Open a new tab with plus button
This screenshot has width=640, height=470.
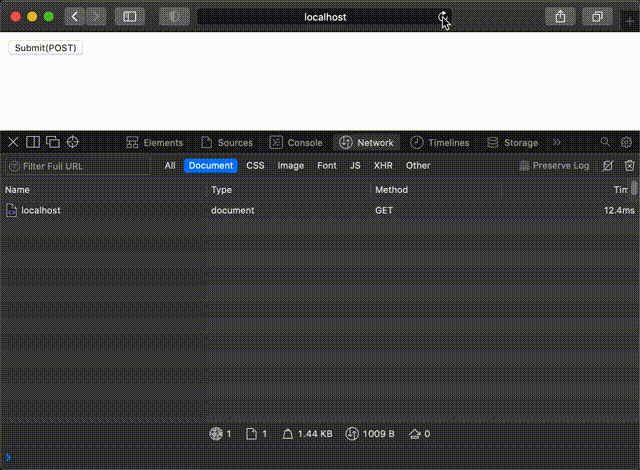pyautogui.click(x=629, y=21)
